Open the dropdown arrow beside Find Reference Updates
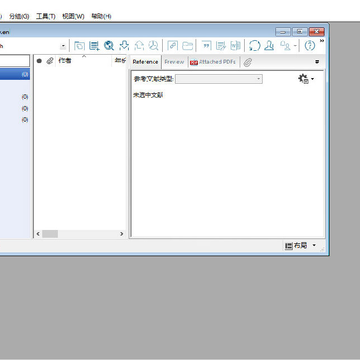The width and height of the screenshot is (360, 360). pos(295,46)
